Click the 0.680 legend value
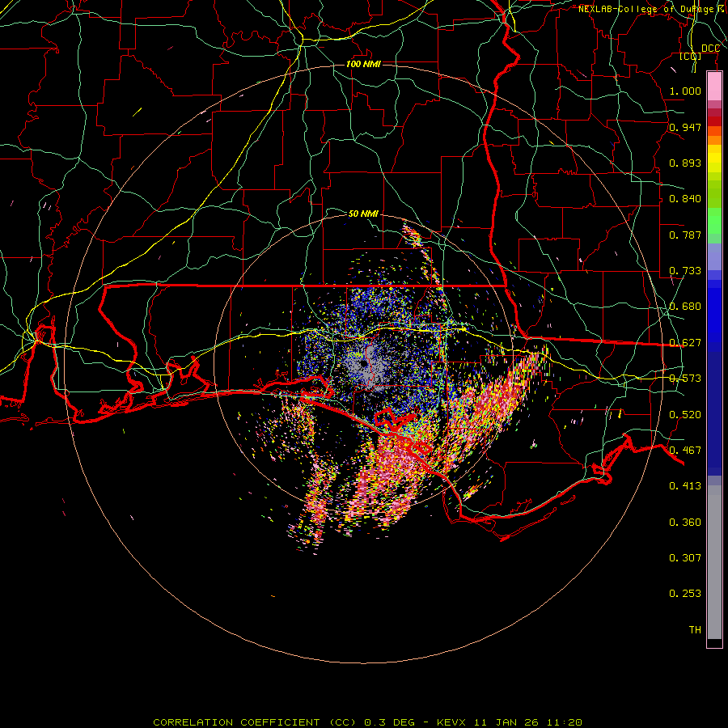The width and height of the screenshot is (728, 728). coord(685,307)
